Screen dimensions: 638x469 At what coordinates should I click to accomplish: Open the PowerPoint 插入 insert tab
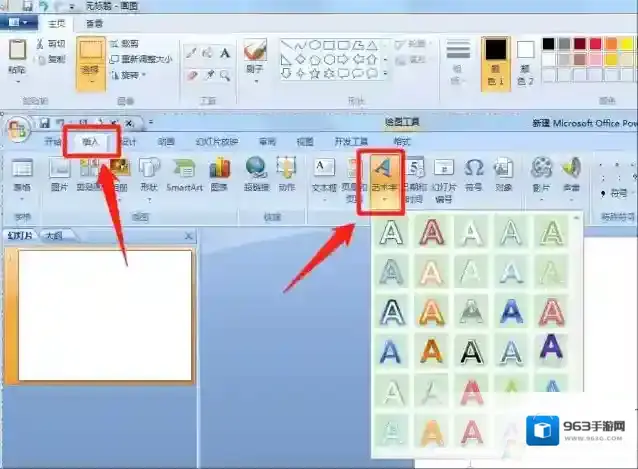point(91,142)
